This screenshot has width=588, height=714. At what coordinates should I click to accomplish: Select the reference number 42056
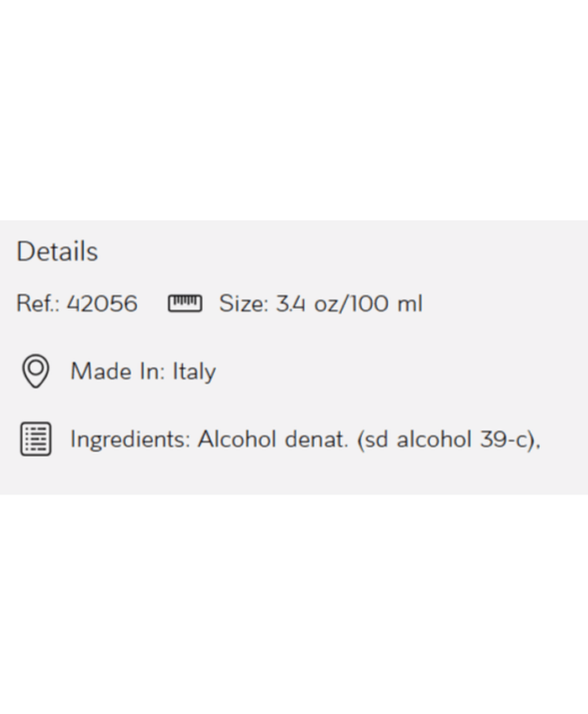102,303
